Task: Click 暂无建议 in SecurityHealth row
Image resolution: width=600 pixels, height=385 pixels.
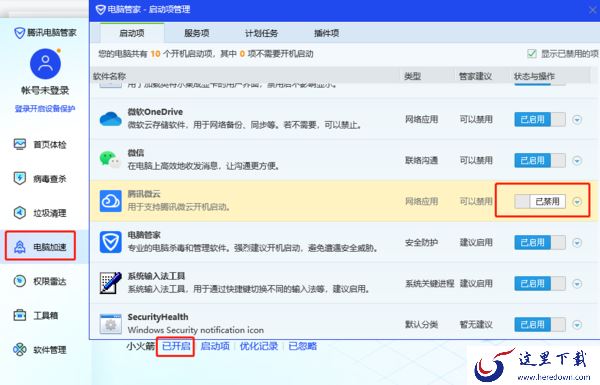Action: pyautogui.click(x=476, y=325)
